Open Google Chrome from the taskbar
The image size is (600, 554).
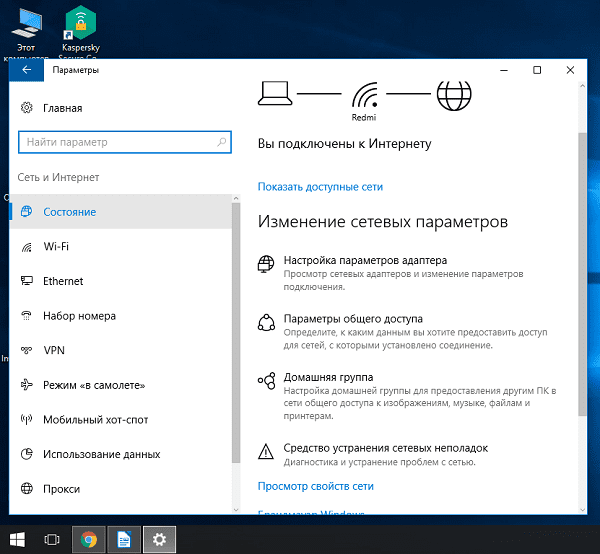click(88, 539)
